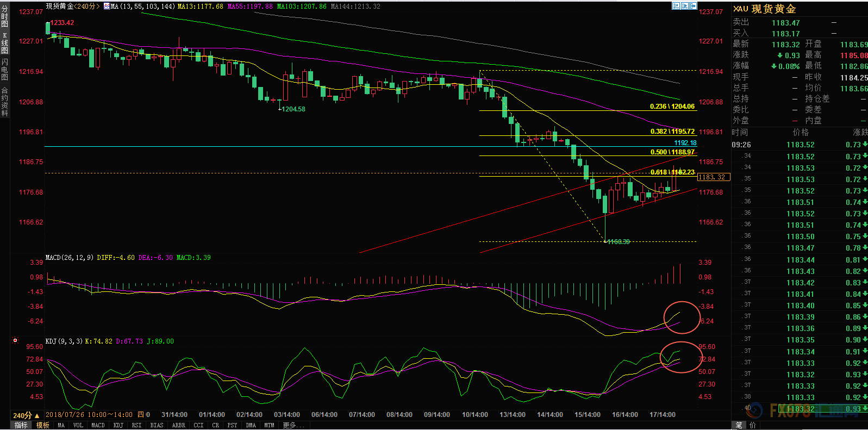Screen dimensions: 868x430
Task: Click the MA indicator chart icon
Action: 107,7
